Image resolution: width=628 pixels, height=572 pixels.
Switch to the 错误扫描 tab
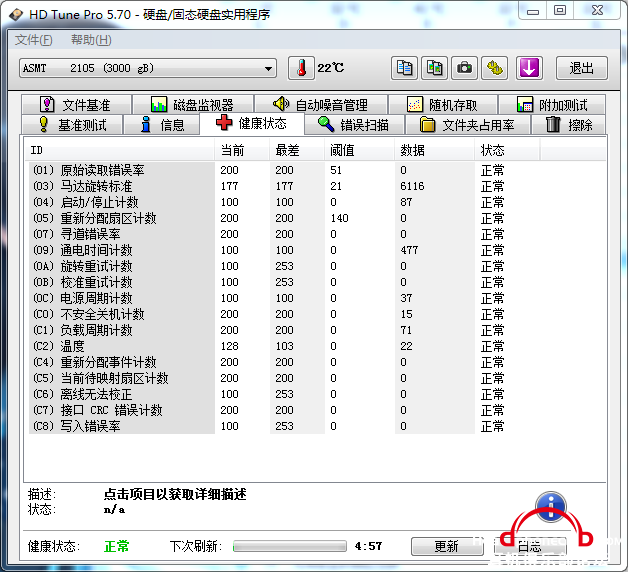coord(354,125)
